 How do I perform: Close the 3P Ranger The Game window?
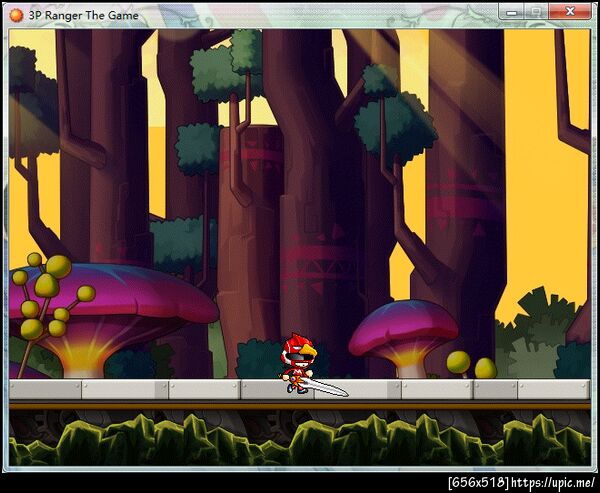[x=570, y=11]
